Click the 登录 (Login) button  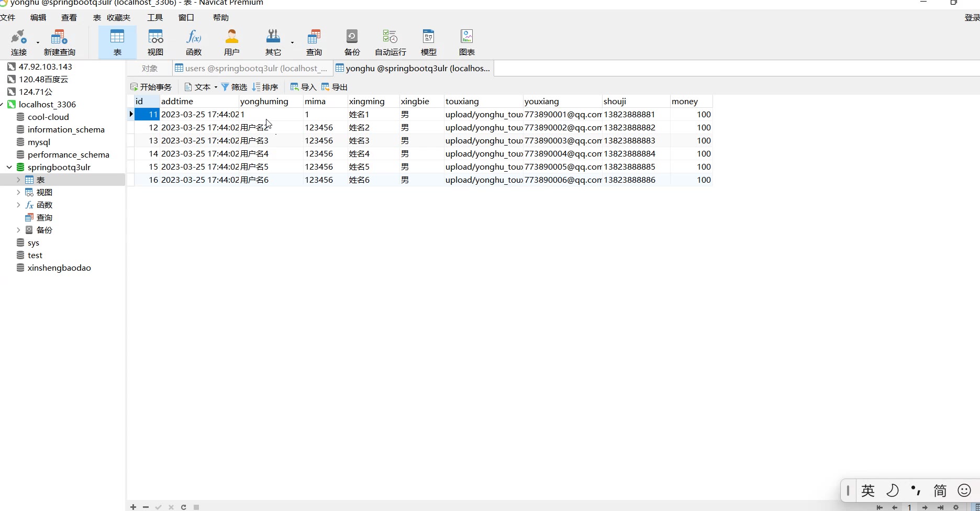tap(972, 17)
